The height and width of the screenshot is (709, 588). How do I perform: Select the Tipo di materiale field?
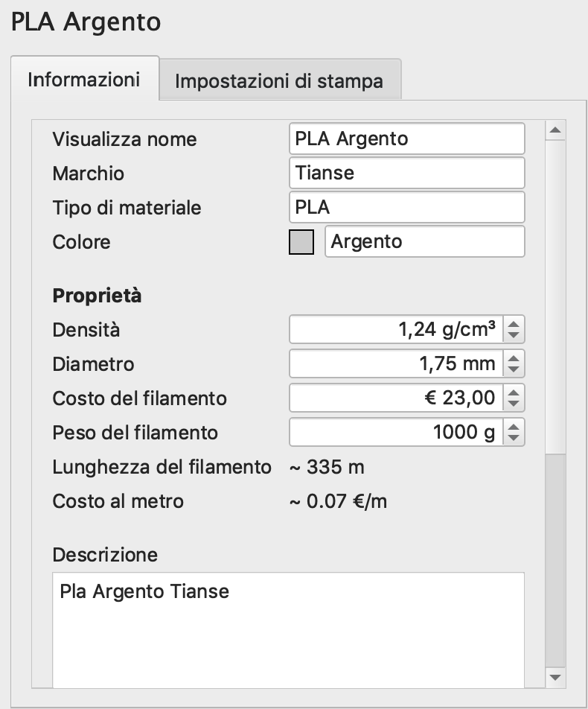406,208
